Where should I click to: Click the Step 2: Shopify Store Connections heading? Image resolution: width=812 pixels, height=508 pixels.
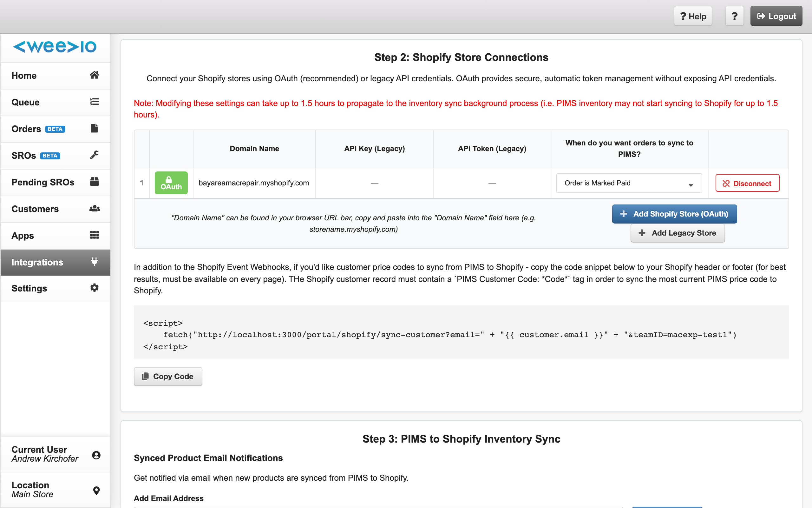[462, 57]
